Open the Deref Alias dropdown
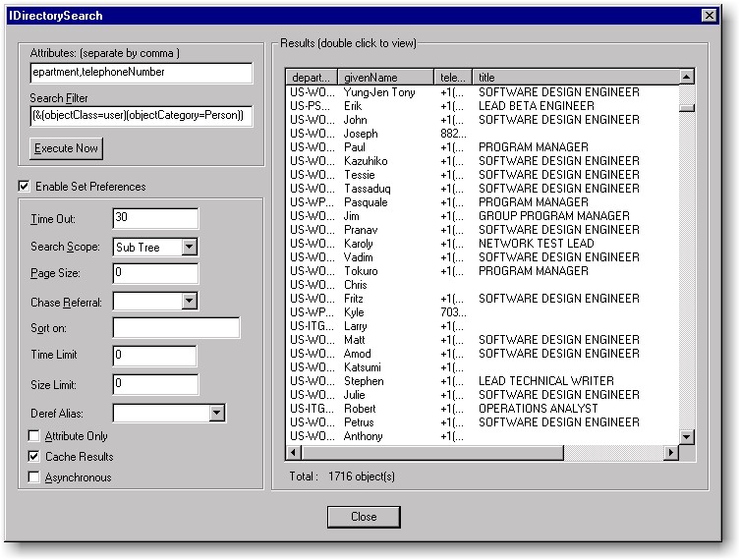The image size is (740, 560). 217,414
